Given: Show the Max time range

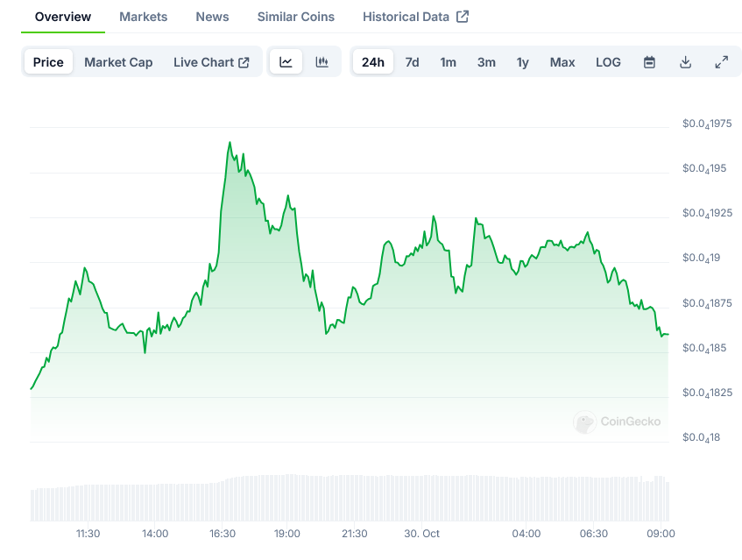Looking at the screenshot, I should point(562,62).
